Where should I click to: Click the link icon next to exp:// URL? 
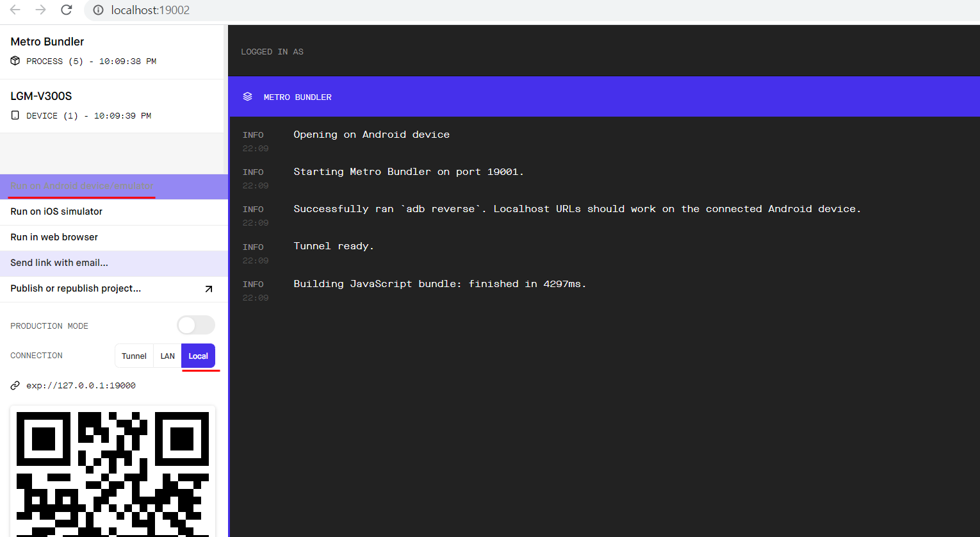tap(15, 385)
